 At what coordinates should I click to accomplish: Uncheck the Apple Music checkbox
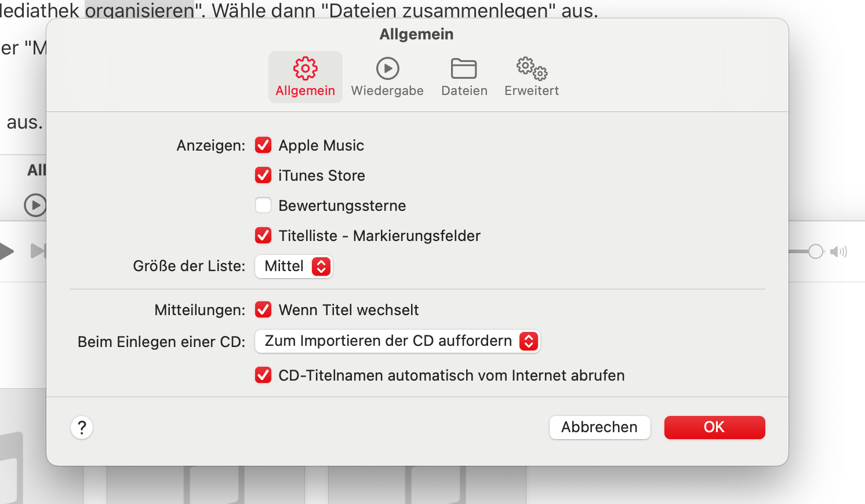[263, 145]
